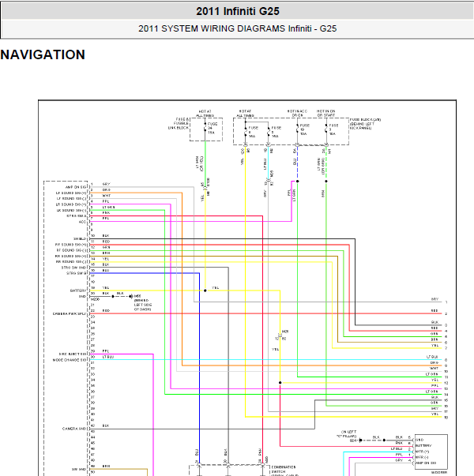Click 'LT BLU' wire label at pin 30

(x=108, y=357)
